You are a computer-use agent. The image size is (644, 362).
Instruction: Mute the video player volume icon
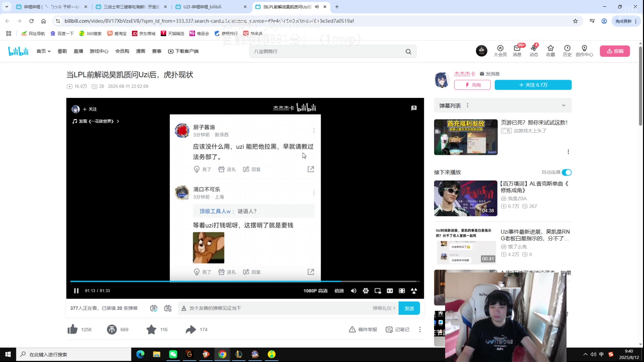[354, 291]
